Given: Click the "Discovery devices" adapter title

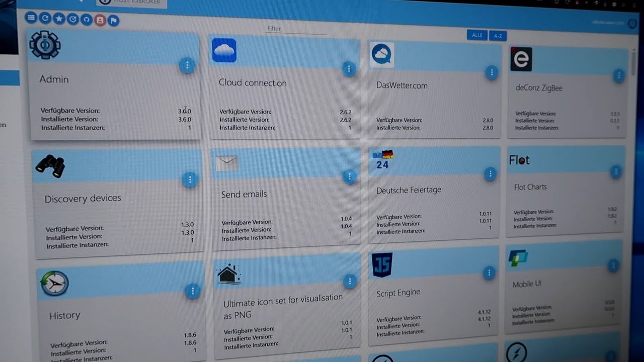Looking at the screenshot, I should [83, 199].
